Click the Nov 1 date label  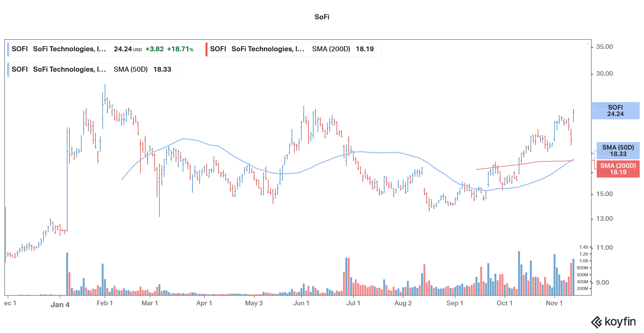click(554, 303)
